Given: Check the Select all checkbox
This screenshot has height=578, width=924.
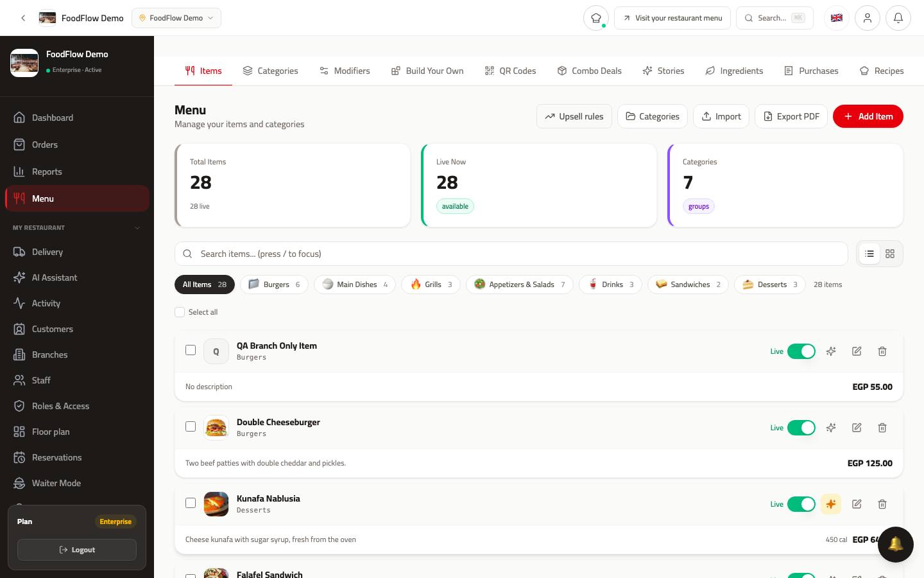Looking at the screenshot, I should pos(180,312).
